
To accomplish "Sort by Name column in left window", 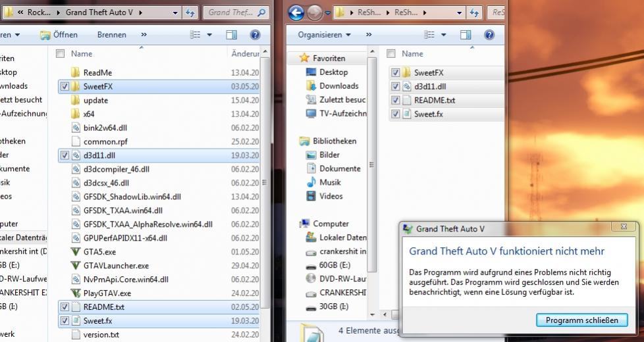I will pyautogui.click(x=81, y=54).
